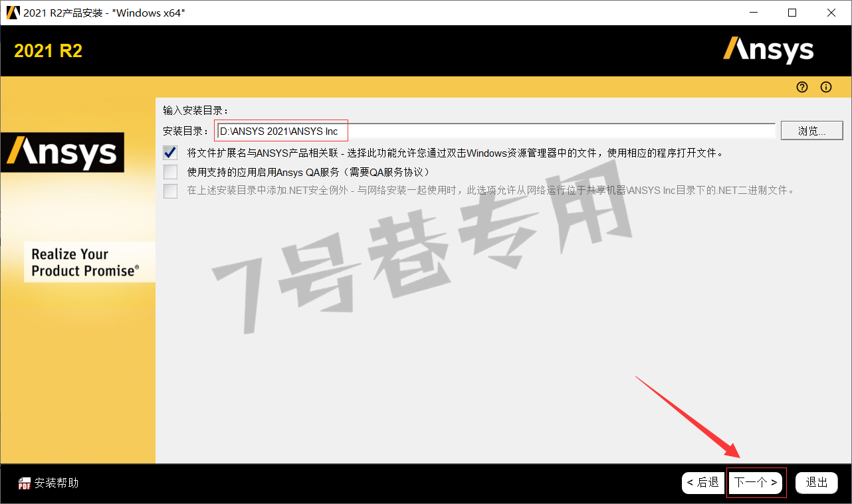Click the 2021 R2 header text
Viewport: 852px width, 504px height.
[x=49, y=51]
